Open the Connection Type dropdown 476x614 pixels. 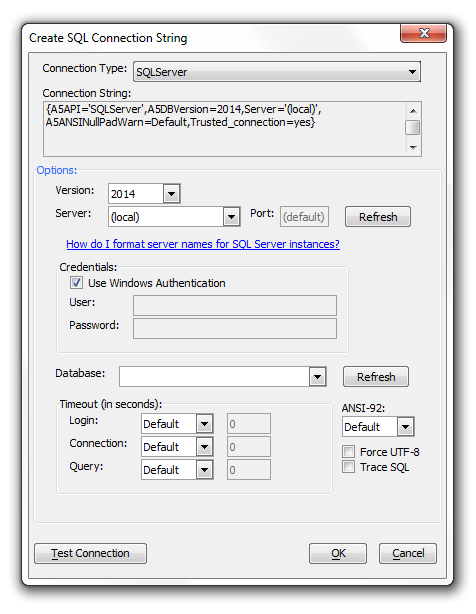pos(277,72)
